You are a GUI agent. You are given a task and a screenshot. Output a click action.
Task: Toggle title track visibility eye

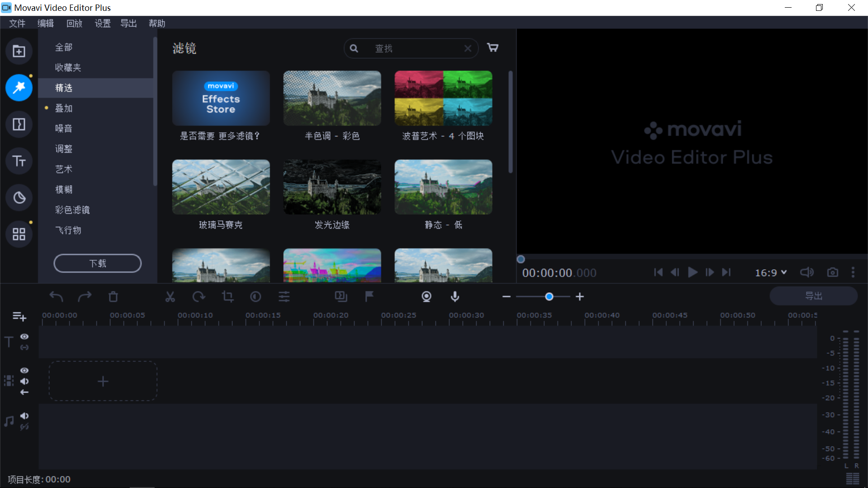(24, 337)
